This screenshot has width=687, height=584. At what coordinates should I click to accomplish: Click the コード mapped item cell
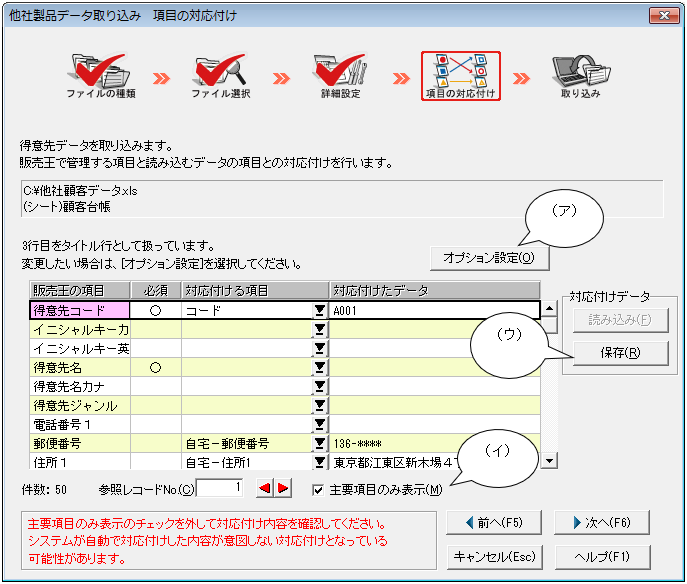(x=247, y=310)
